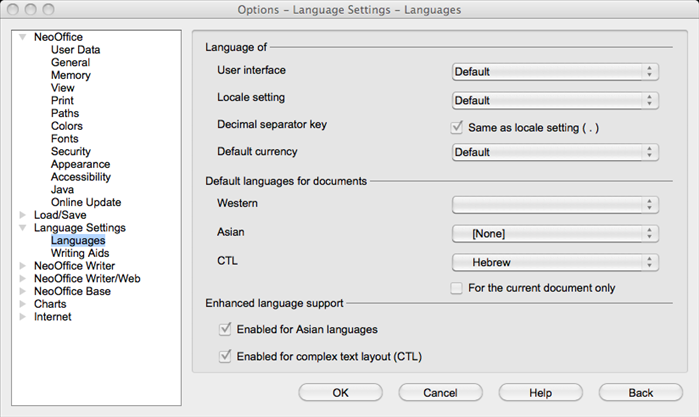Select the Internet tree label
This screenshot has width=699, height=417.
[53, 317]
